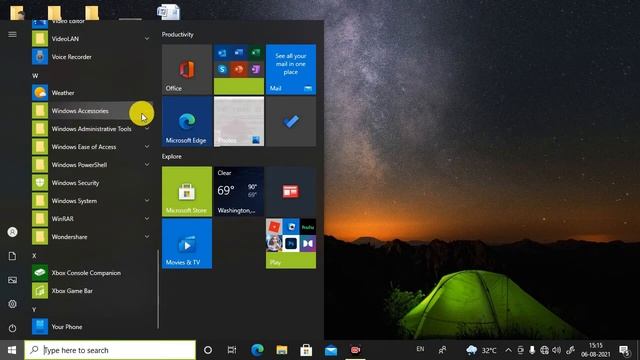Open the Microsoft Store tile
The image size is (640, 360).
[x=187, y=191]
